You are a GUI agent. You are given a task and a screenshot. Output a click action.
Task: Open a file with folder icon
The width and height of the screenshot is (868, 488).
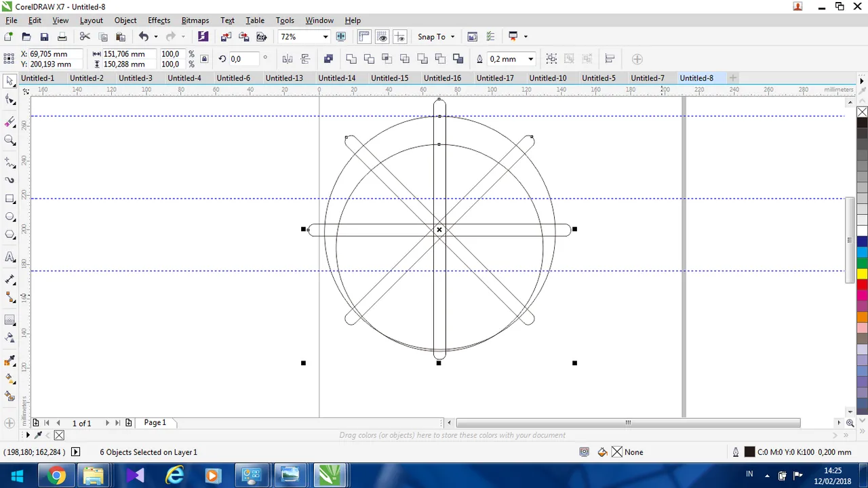tap(26, 37)
